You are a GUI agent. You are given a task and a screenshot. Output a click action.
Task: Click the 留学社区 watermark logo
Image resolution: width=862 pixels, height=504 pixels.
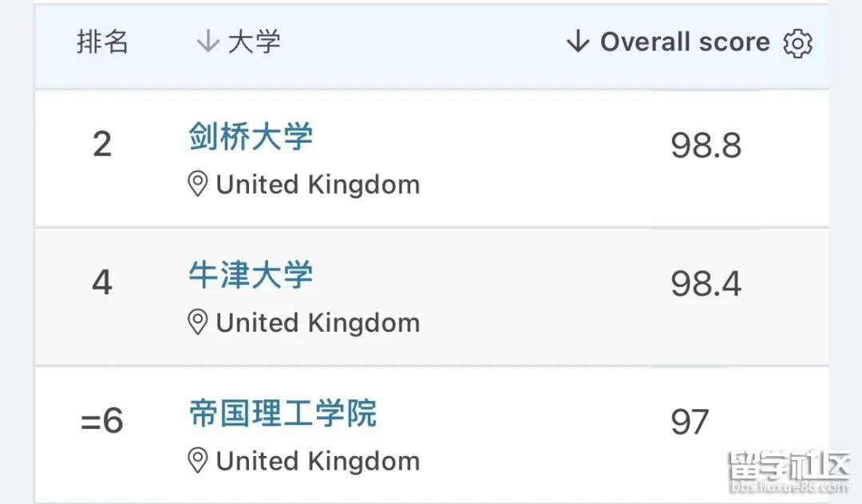click(788, 472)
